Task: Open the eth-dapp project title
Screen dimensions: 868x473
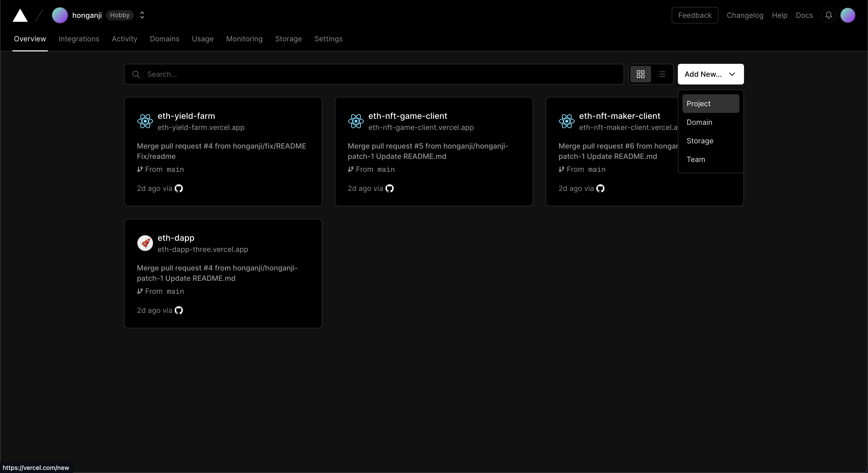Action: [176, 238]
